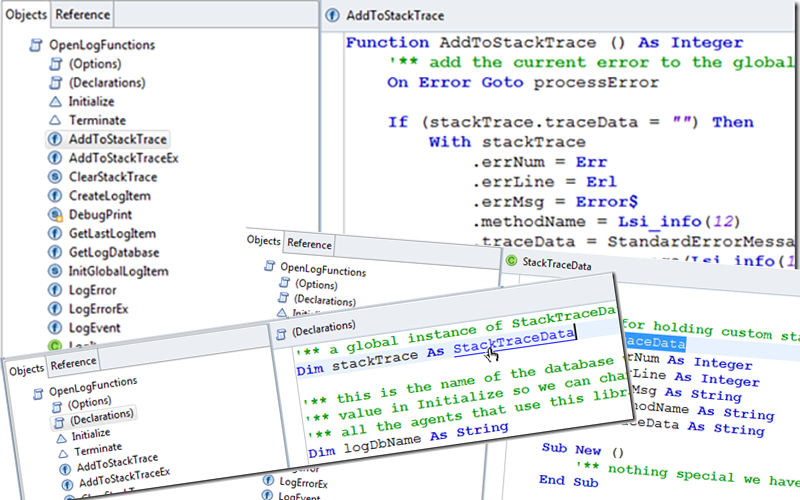
Task: Select (Options) in middle window tree
Action: [316, 284]
